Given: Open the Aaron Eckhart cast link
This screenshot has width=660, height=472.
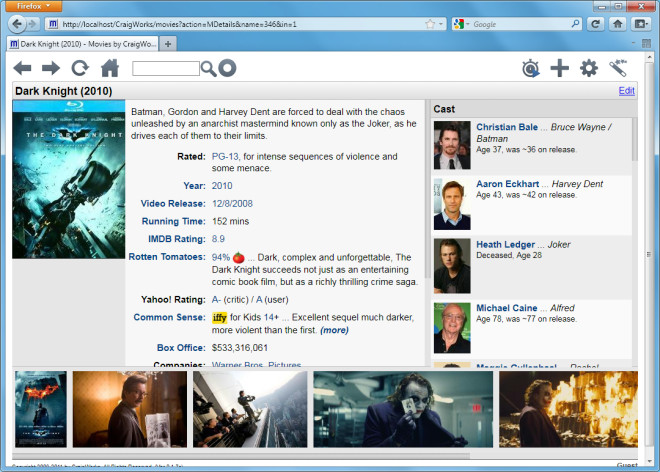Looking at the screenshot, I should coord(507,184).
